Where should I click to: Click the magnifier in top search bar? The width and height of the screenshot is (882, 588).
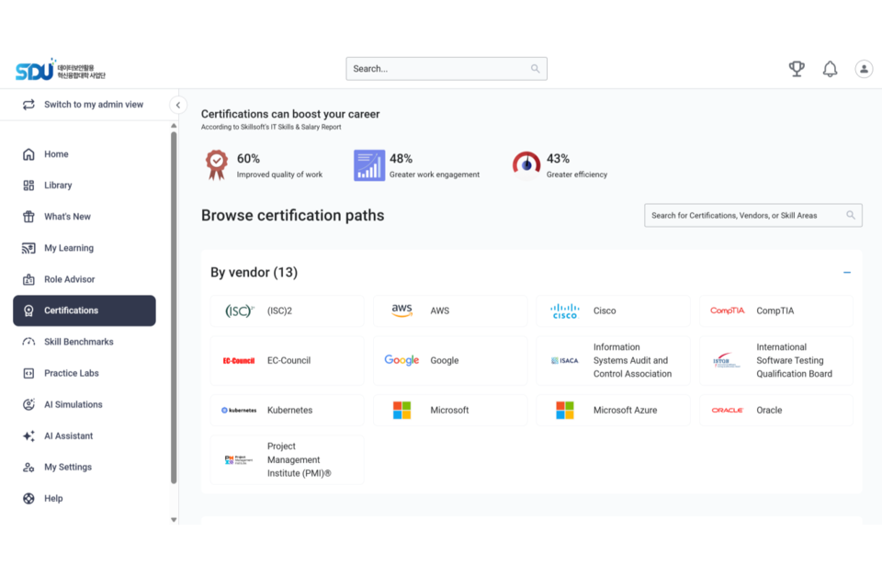pos(536,69)
